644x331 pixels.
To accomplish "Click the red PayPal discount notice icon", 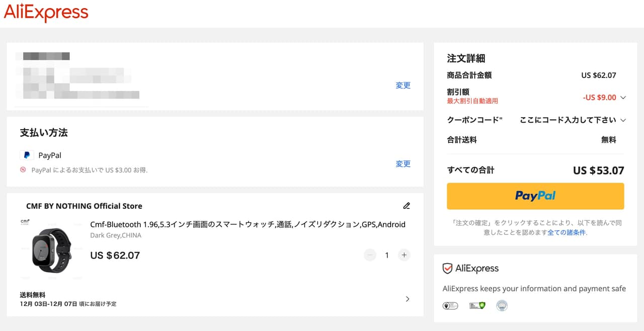I will pos(23,170).
